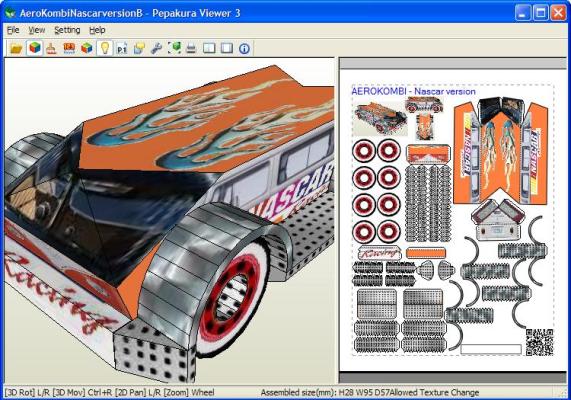
Task: Click the second colored cube toolbar icon
Action: [87, 48]
